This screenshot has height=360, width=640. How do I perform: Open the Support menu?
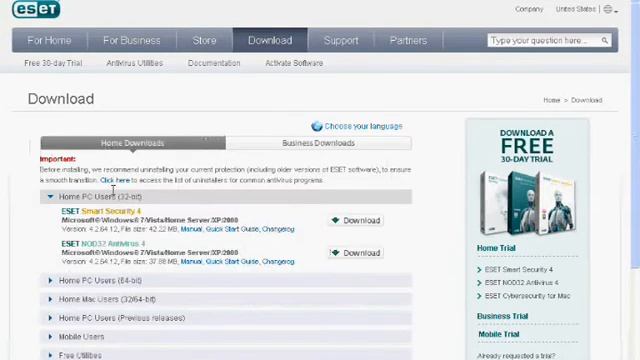pyautogui.click(x=341, y=40)
